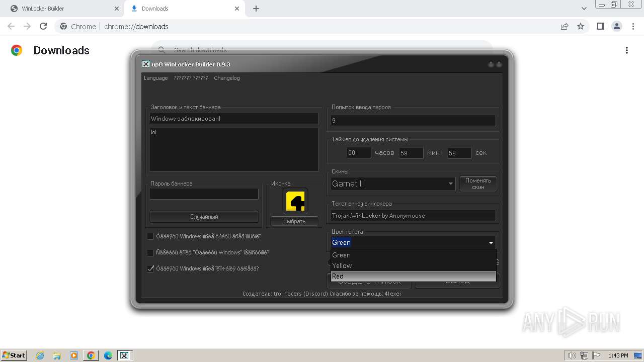Open the Windows Start menu
The width and height of the screenshot is (644, 362).
(14, 355)
